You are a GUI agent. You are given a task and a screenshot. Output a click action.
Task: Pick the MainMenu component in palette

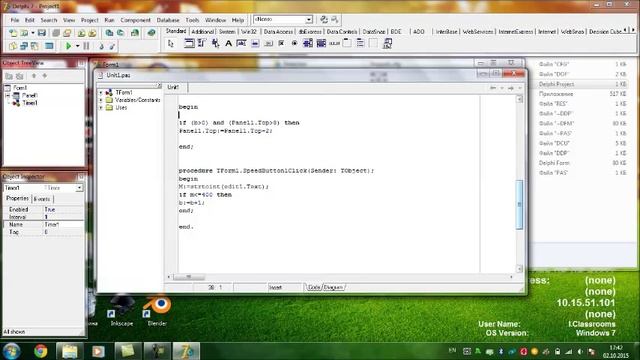click(202, 43)
